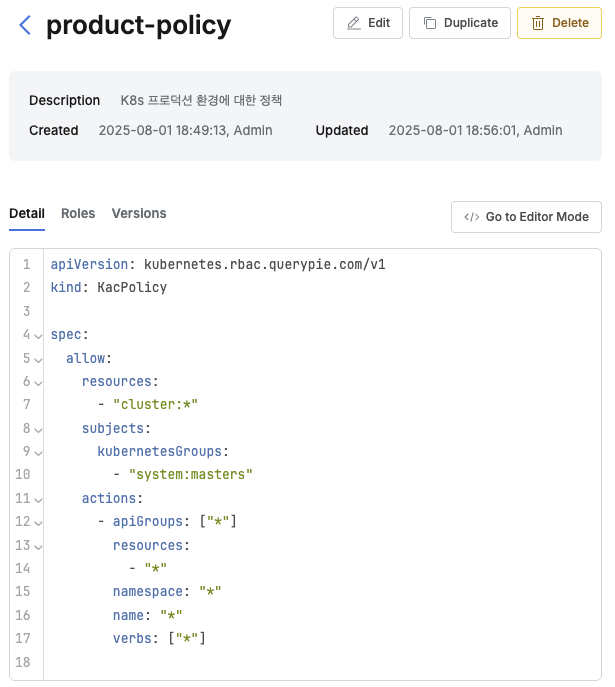Click the product-policy title
This screenshot has height=687, width=615.
pyautogui.click(x=138, y=25)
